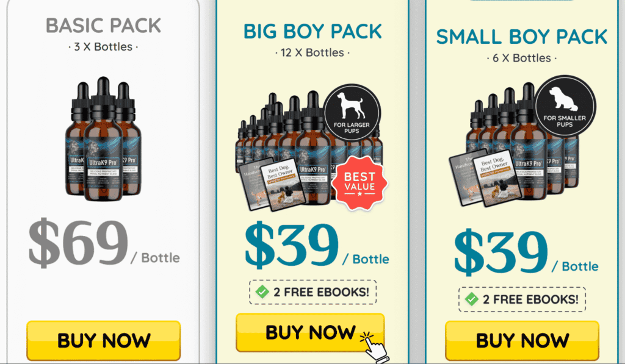Select the Big Boy Pack twelve-bottle image
Screen dimensions: 625x364
(x=311, y=150)
